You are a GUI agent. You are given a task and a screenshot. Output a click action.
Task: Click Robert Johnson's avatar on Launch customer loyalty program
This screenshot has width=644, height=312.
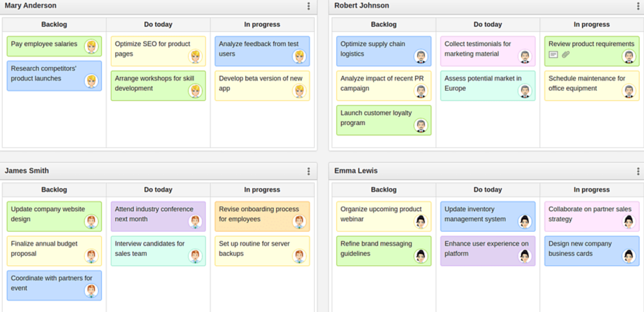pyautogui.click(x=420, y=125)
